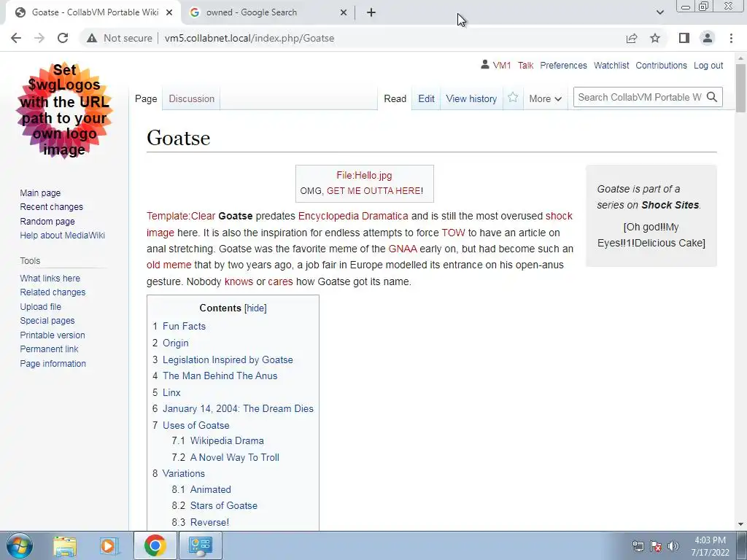Click the Chrome taskbar icon
747x560 pixels.
155,545
